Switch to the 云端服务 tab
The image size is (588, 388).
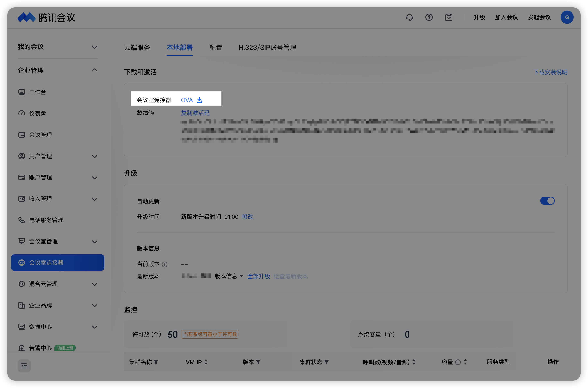coord(137,48)
